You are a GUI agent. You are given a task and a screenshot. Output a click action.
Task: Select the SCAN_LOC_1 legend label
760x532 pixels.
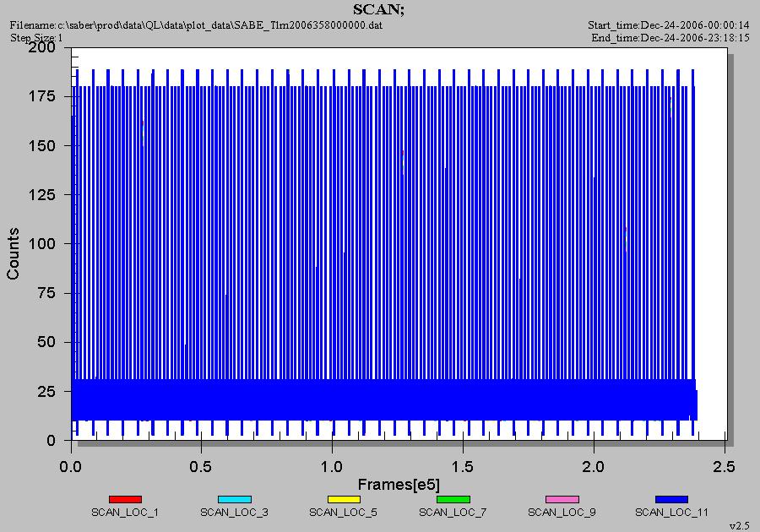[125, 512]
